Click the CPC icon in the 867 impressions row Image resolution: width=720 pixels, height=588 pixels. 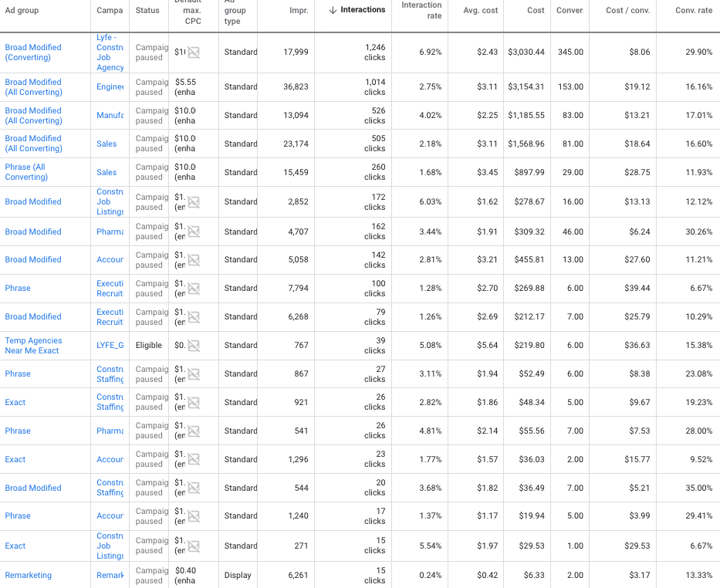click(x=194, y=374)
